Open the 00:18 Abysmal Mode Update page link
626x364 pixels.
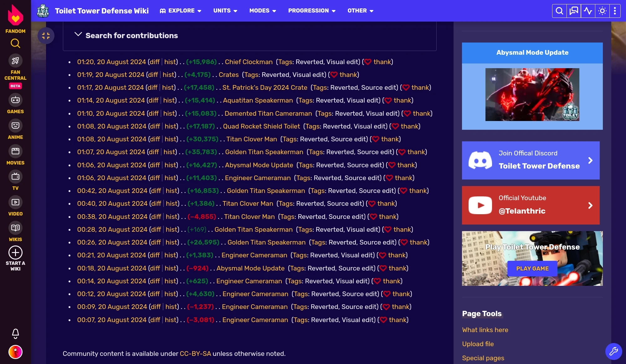point(250,268)
